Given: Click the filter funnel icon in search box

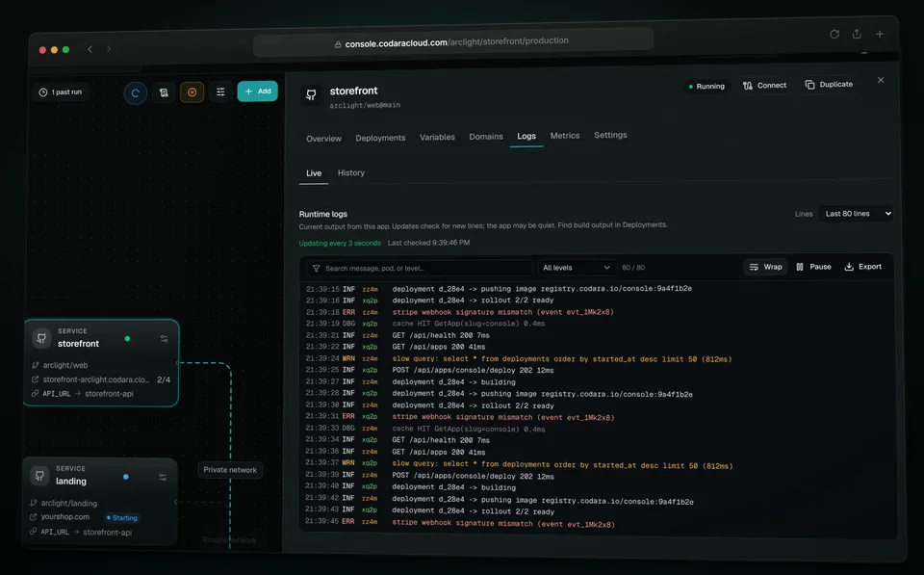Looking at the screenshot, I should pos(316,269).
